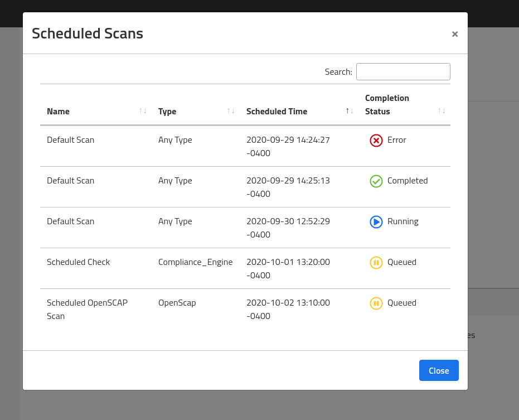Focus the Search input field
Viewport: 519px width, 420px height.
point(403,71)
